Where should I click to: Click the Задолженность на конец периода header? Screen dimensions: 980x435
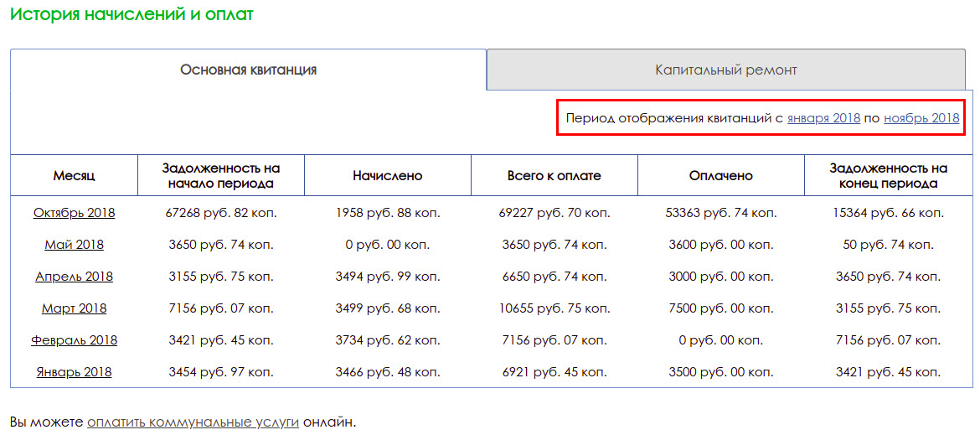tap(888, 176)
